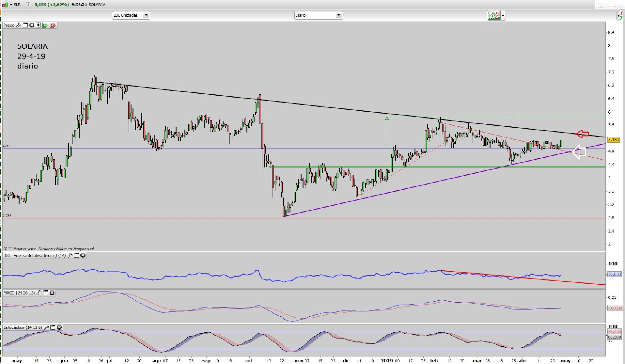Screen dimensions: 625x364
Task: Click the SLR ticker symbol
Action: pyautogui.click(x=17, y=5)
